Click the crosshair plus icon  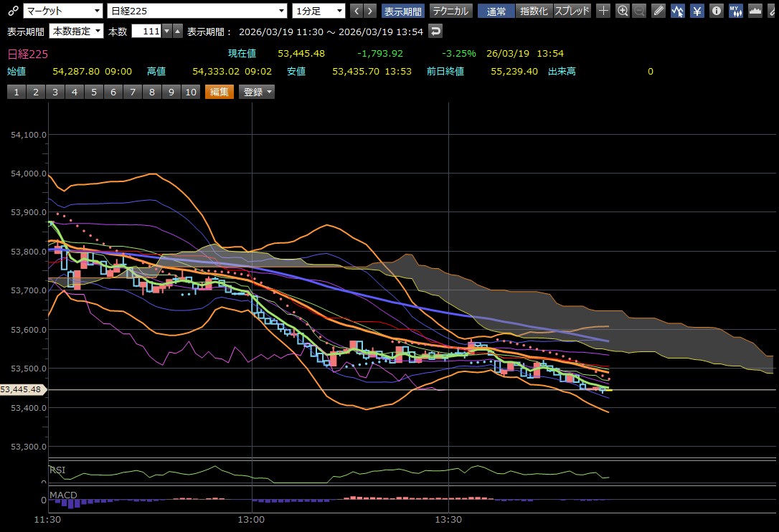604,11
